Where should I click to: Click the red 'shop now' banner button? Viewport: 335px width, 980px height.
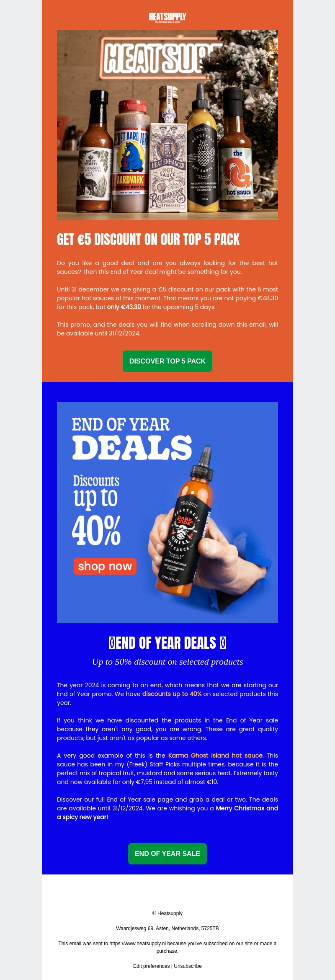(105, 566)
